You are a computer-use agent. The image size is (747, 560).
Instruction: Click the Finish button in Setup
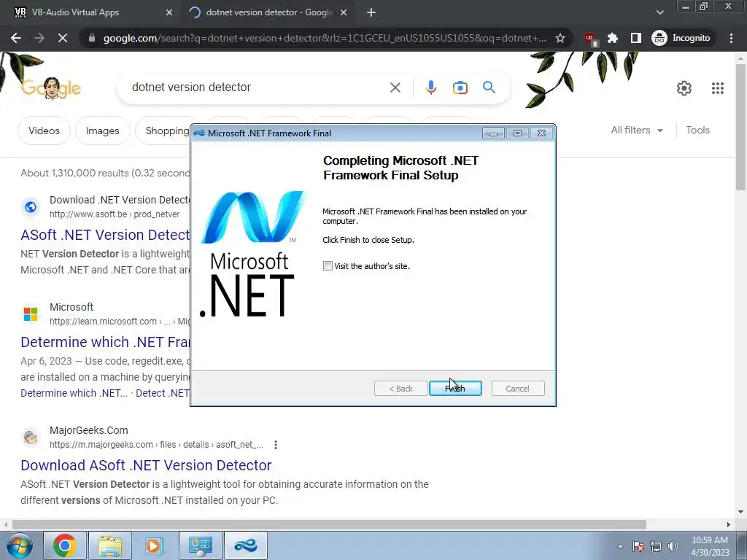(x=455, y=389)
